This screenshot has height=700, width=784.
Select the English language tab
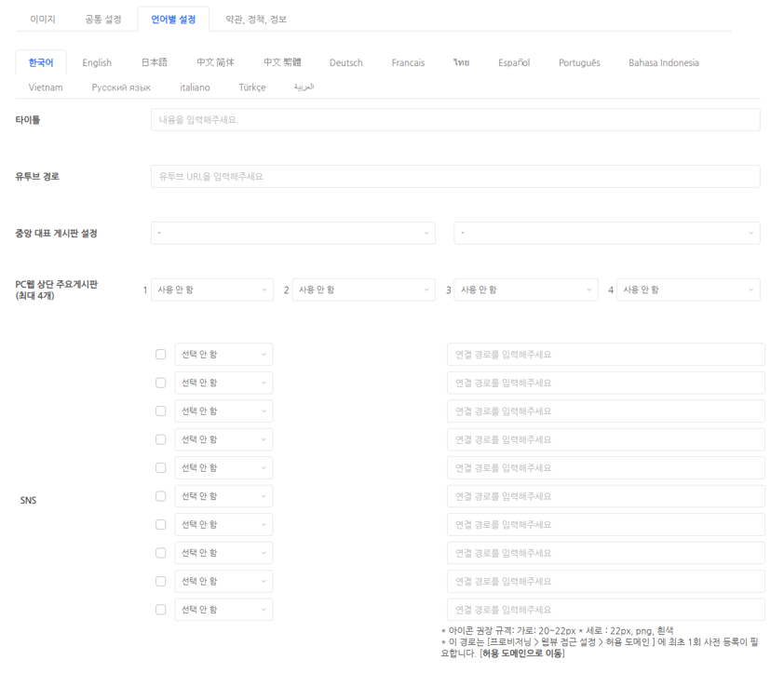pyautogui.click(x=97, y=62)
